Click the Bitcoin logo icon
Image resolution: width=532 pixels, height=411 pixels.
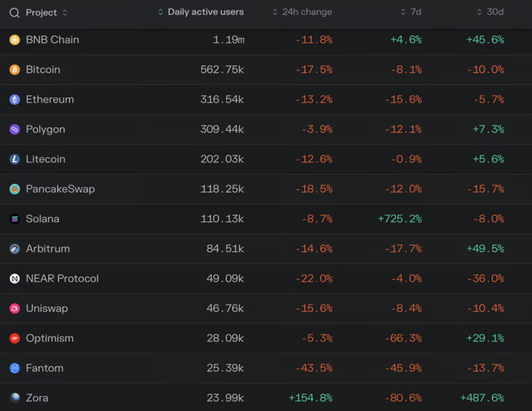14,70
